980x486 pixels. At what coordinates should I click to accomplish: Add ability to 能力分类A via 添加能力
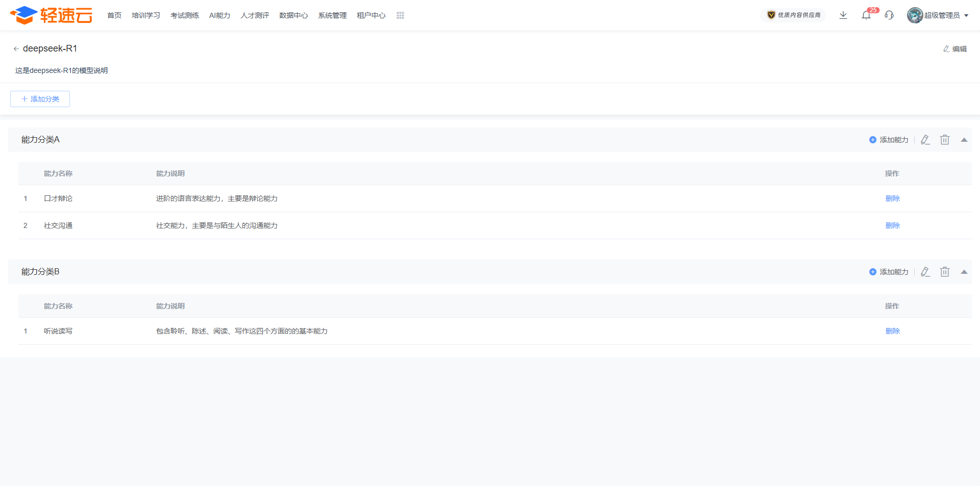click(x=889, y=140)
